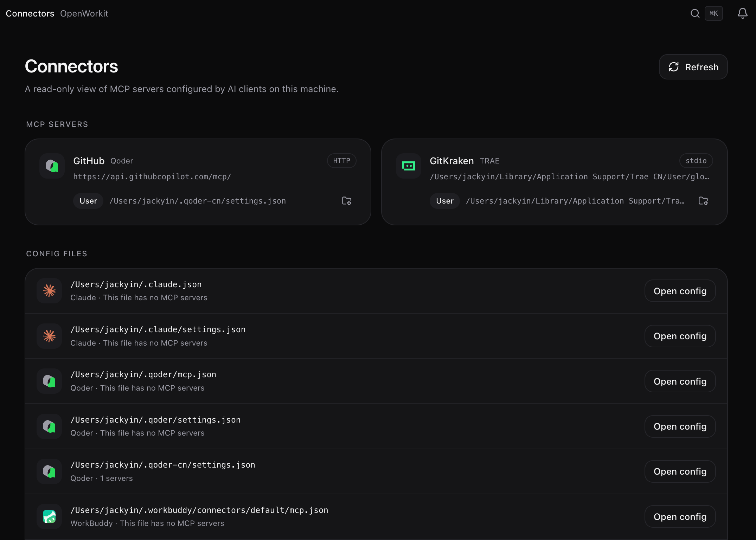Click User tag on GitHub card
The height and width of the screenshot is (540, 756).
pyautogui.click(x=88, y=201)
